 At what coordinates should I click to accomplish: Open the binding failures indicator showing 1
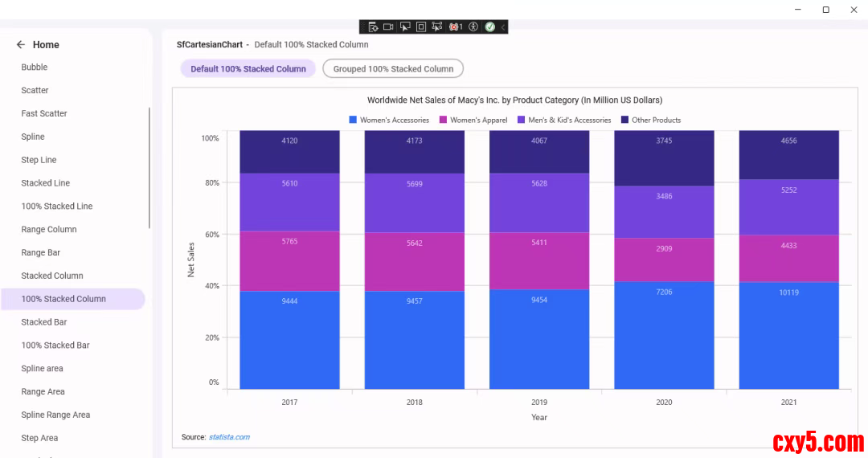click(x=456, y=27)
